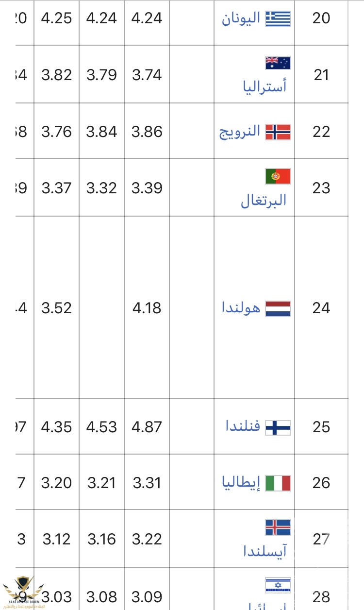The height and width of the screenshot is (610, 364).
Task: Click the Iceland flag icon
Action: [x=278, y=527]
